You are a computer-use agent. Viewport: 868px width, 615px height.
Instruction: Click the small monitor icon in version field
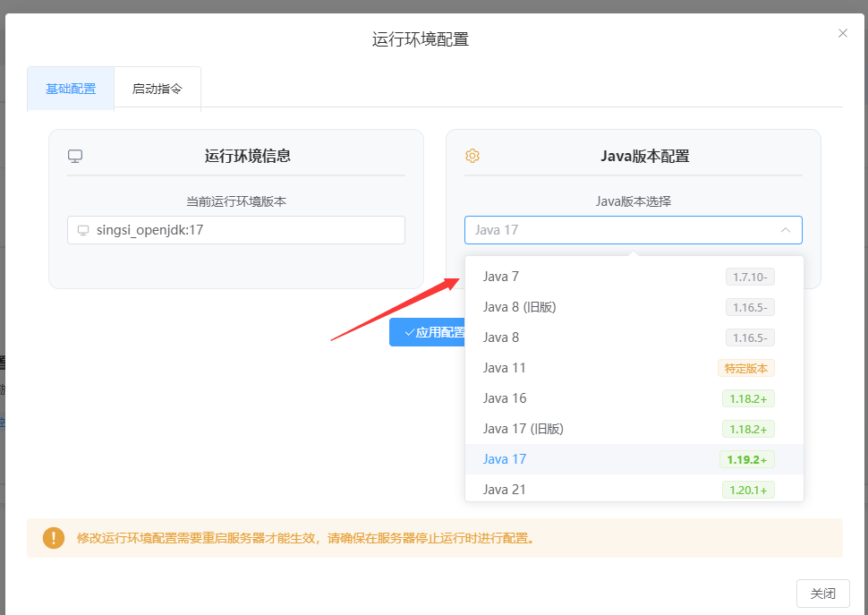point(83,230)
